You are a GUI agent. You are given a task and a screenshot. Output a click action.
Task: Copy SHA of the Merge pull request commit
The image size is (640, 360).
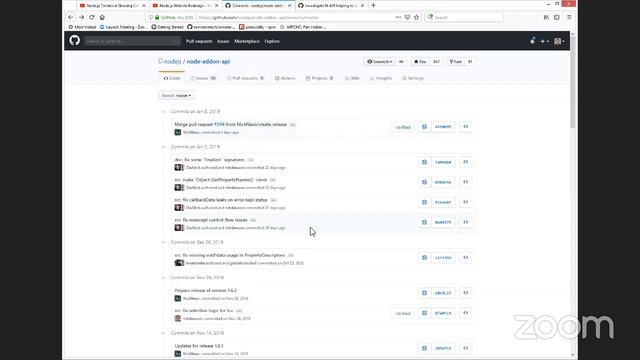(424, 127)
